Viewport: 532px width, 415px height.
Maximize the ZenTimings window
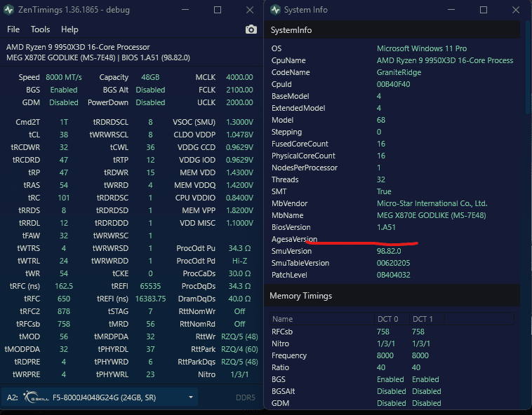(218, 10)
